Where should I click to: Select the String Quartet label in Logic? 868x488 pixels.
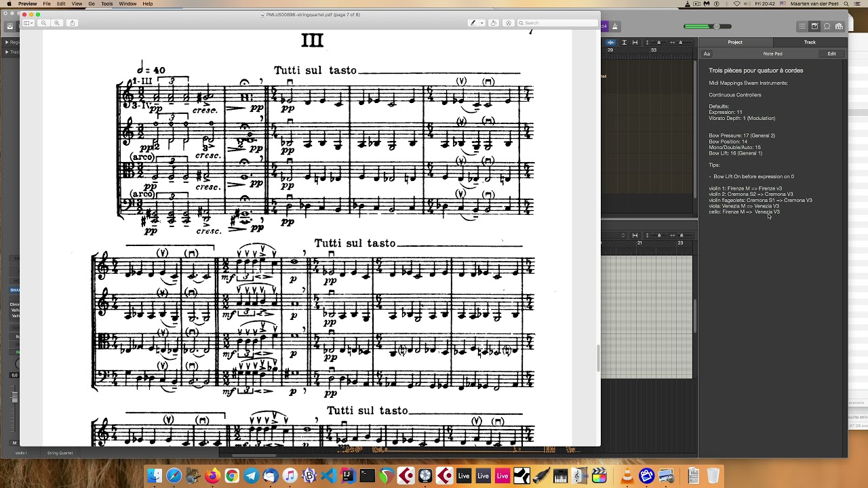point(60,453)
